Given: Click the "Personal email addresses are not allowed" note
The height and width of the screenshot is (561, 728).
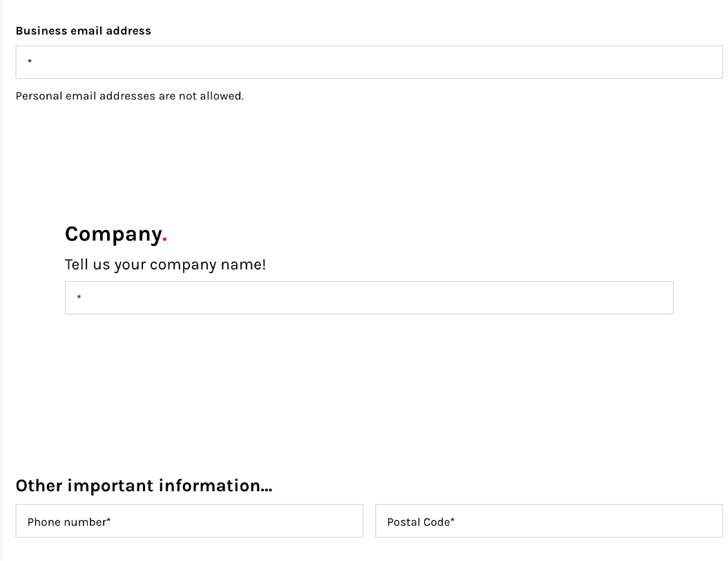Looking at the screenshot, I should point(129,96).
